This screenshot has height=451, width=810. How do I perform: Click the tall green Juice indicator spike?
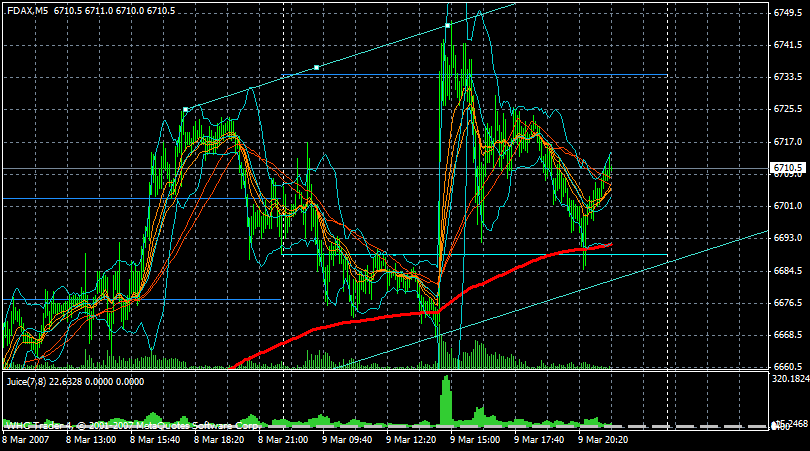[446, 401]
